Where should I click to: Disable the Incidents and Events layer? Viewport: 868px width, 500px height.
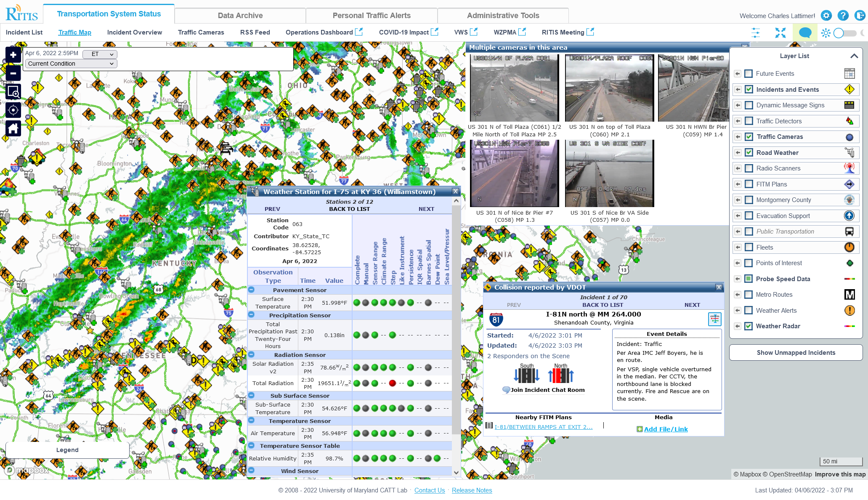coord(749,89)
